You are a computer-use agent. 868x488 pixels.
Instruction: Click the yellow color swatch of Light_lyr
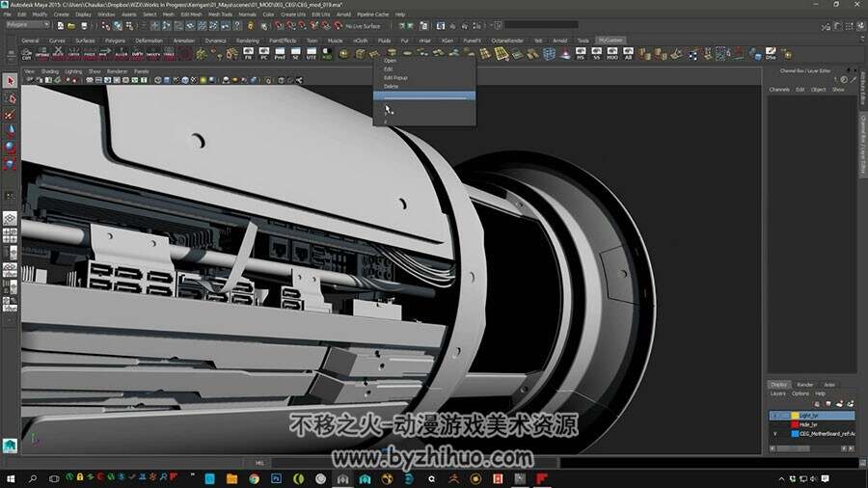pyautogui.click(x=795, y=416)
